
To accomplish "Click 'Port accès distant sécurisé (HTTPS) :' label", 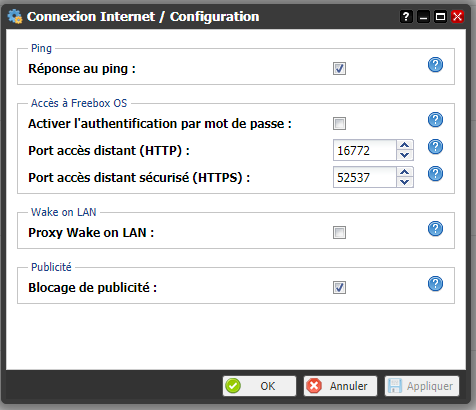I will click(139, 178).
